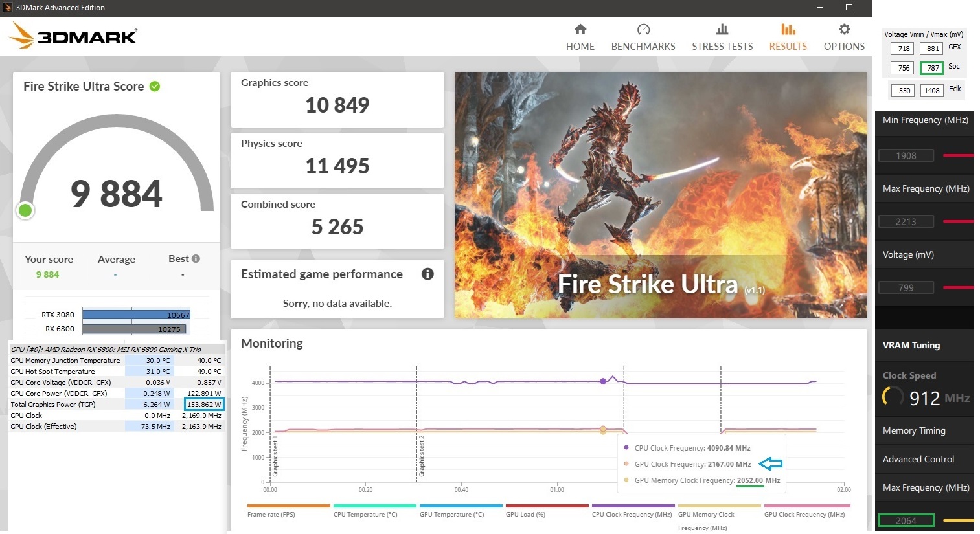The height and width of the screenshot is (534, 980).
Task: Click purple CPU frequency data point
Action: (x=603, y=381)
